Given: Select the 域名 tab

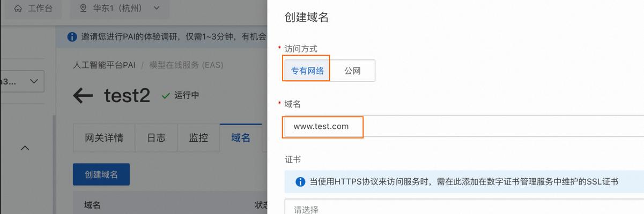Looking at the screenshot, I should (x=241, y=137).
